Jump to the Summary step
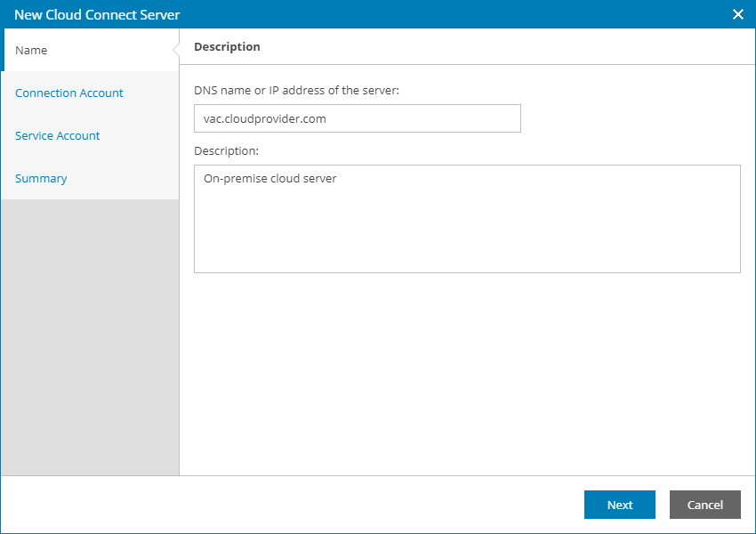This screenshot has height=534, width=756. pos(41,178)
